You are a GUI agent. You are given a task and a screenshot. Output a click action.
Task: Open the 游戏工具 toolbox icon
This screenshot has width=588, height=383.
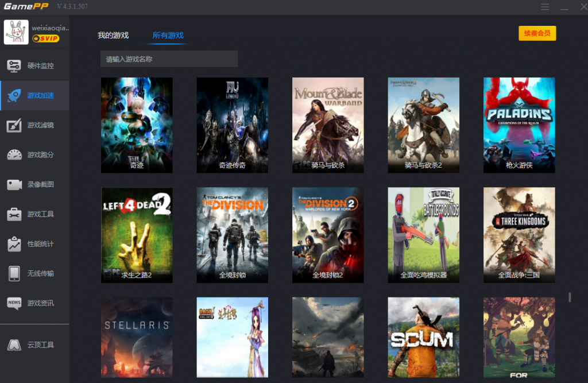pyautogui.click(x=14, y=214)
